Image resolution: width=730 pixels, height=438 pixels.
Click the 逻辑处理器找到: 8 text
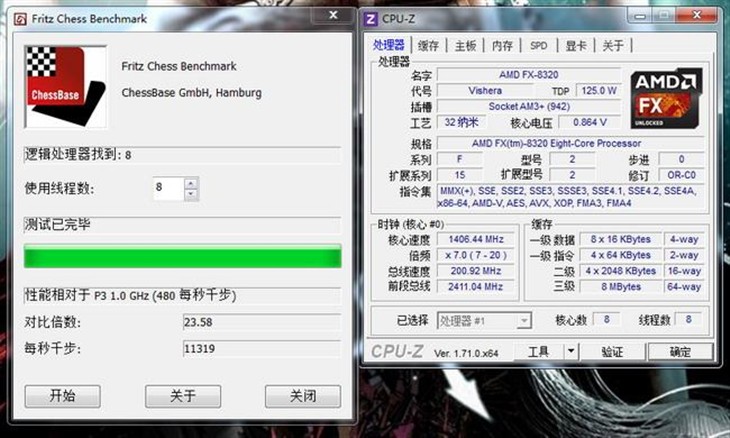(x=78, y=155)
